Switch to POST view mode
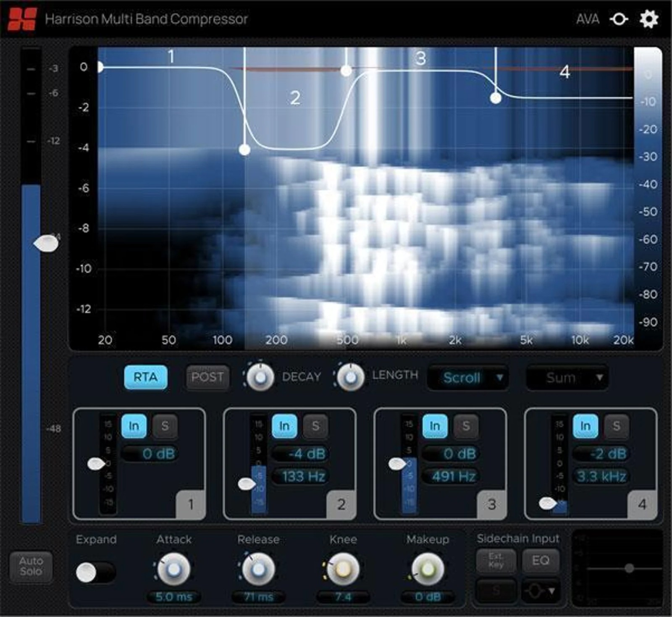 pos(207,377)
